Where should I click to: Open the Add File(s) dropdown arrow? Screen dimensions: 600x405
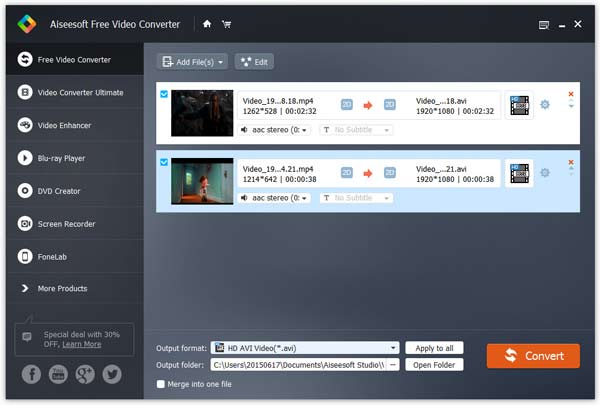pyautogui.click(x=220, y=62)
